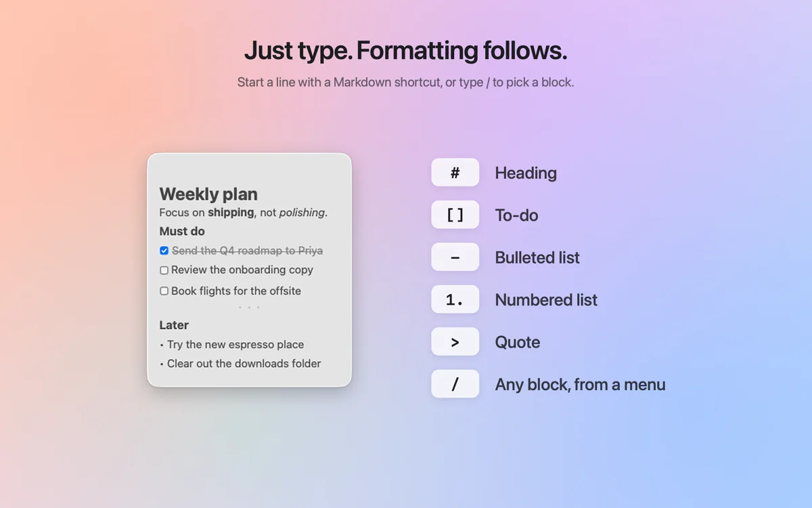Screen dimensions: 812x508
Task: Check Book flights for the offsite
Action: point(164,291)
